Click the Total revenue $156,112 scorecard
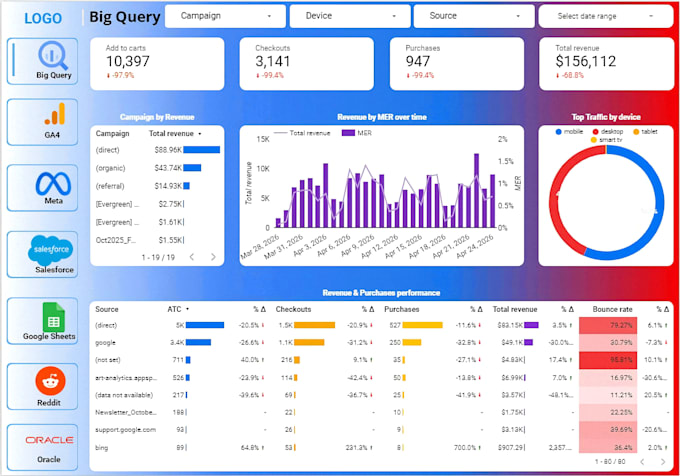The width and height of the screenshot is (680, 476). [x=606, y=64]
